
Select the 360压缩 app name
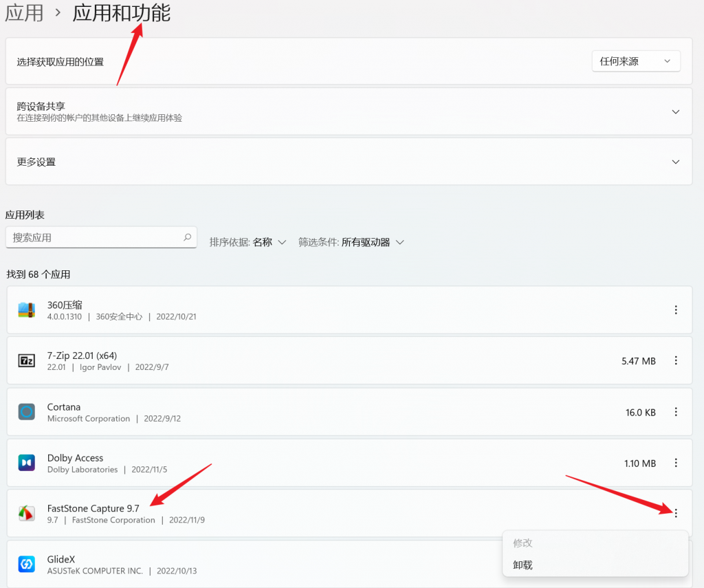(65, 305)
